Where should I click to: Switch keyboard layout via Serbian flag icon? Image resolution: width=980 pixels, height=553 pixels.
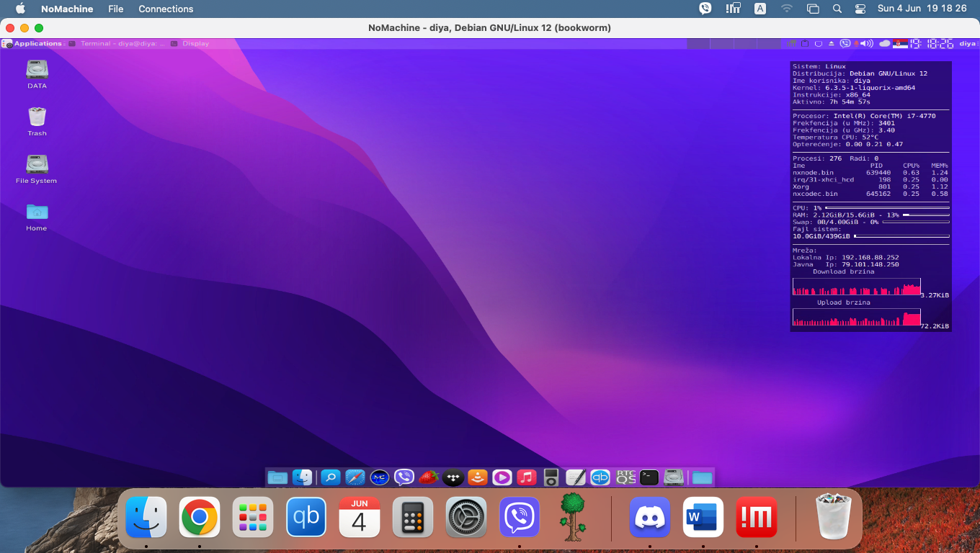point(900,44)
